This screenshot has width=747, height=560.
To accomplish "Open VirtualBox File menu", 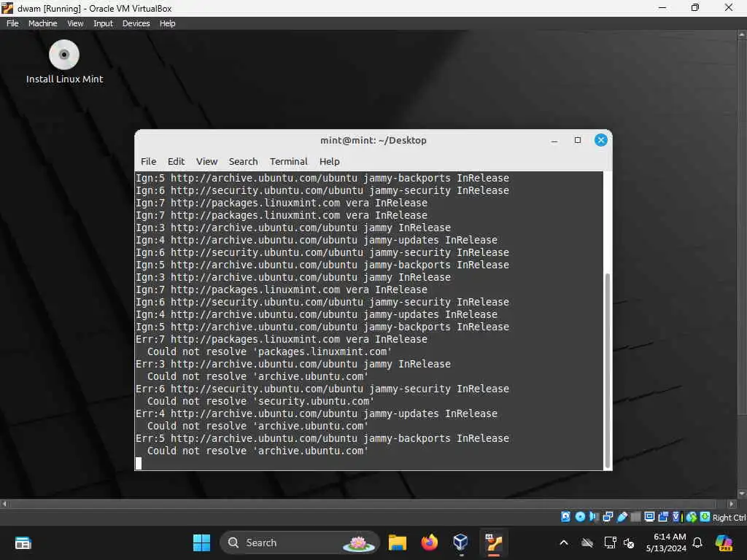I will [x=12, y=23].
